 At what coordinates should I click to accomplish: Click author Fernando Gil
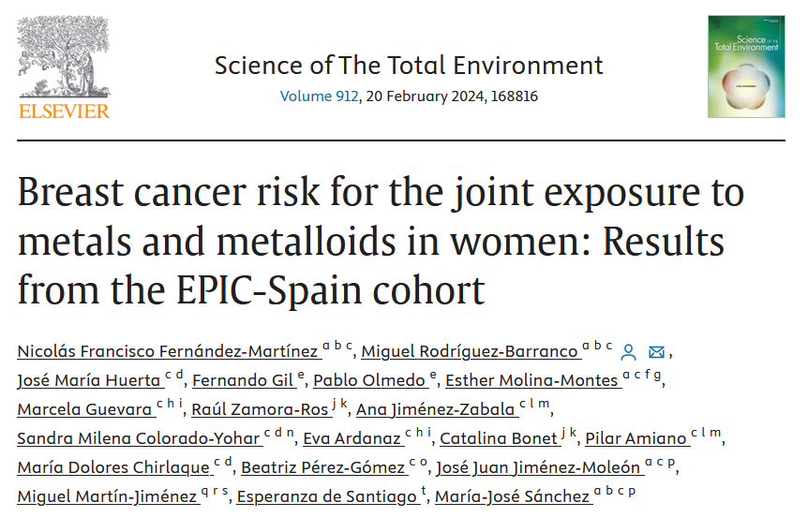coord(231,381)
